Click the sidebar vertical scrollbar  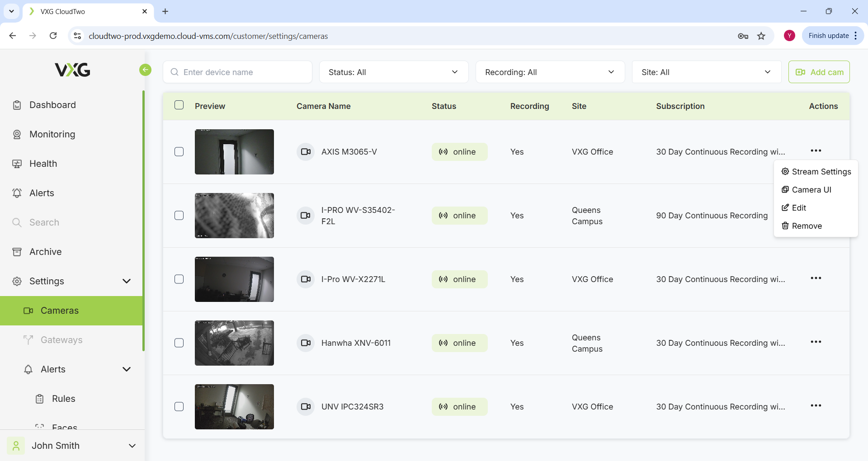pyautogui.click(x=143, y=221)
